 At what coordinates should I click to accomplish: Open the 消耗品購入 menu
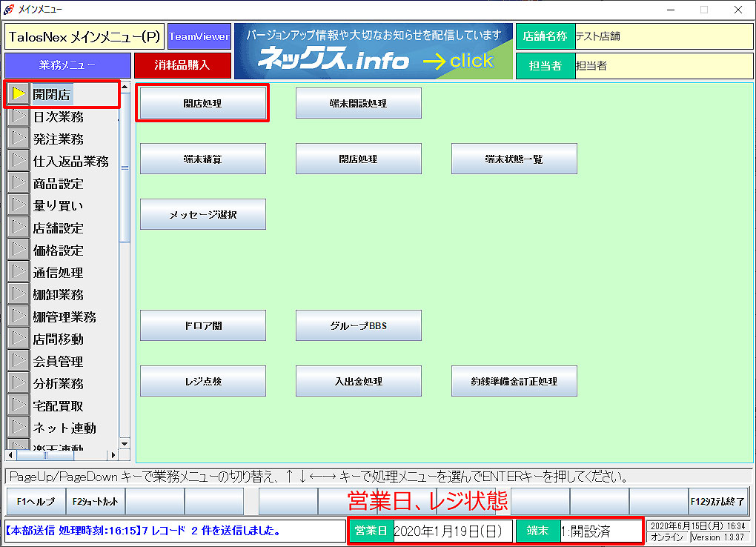[x=182, y=65]
